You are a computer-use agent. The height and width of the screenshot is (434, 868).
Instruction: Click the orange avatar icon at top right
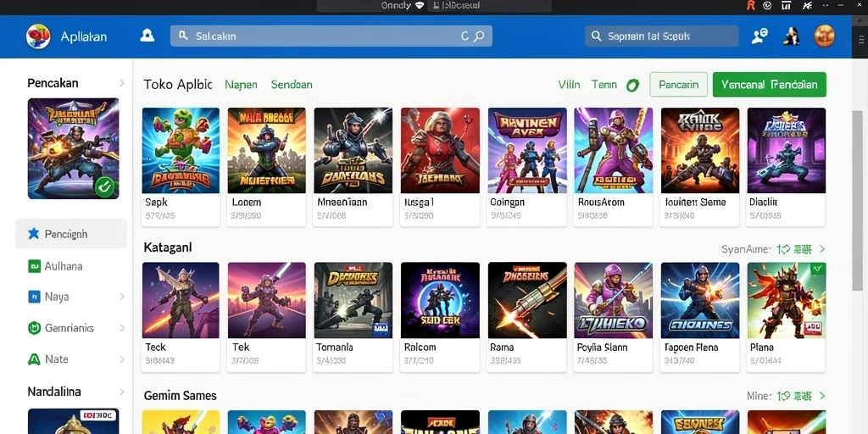tap(824, 36)
